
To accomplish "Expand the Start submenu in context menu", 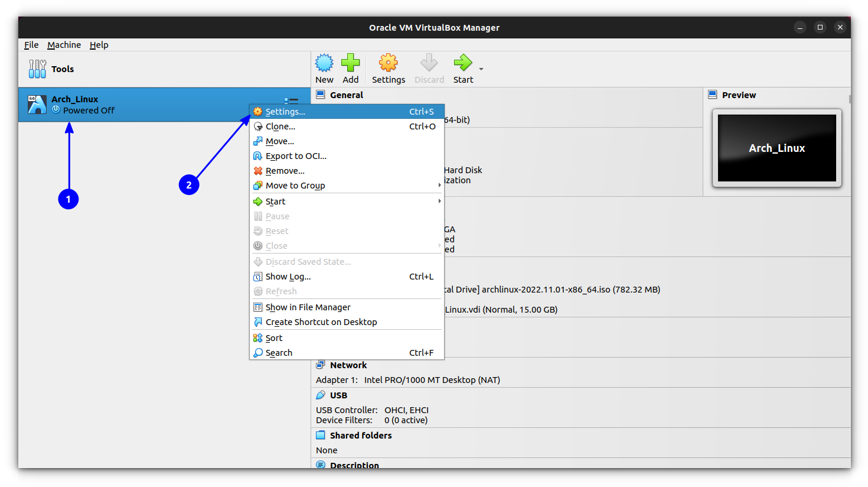I will [x=347, y=202].
